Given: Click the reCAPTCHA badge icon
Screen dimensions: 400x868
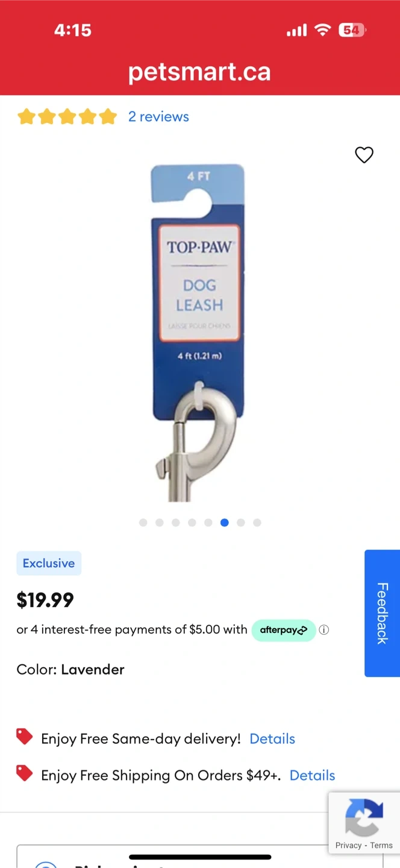Looking at the screenshot, I should click(364, 817).
